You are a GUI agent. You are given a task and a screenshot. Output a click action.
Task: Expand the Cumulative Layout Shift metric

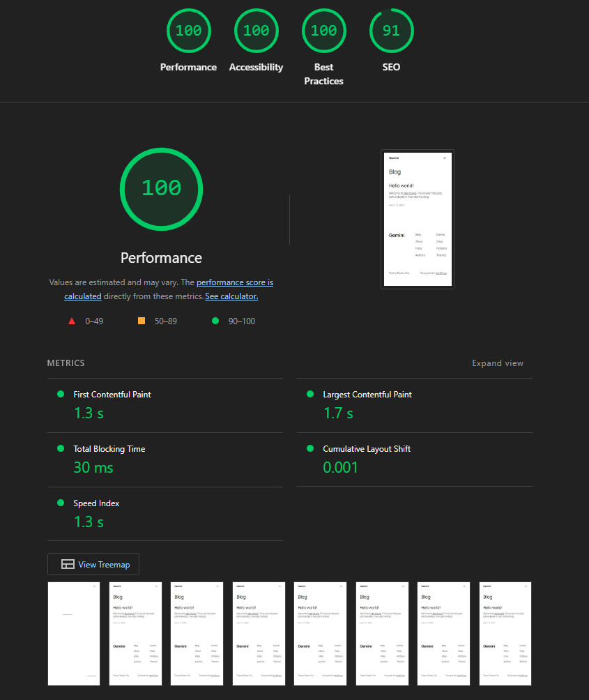[x=366, y=449]
